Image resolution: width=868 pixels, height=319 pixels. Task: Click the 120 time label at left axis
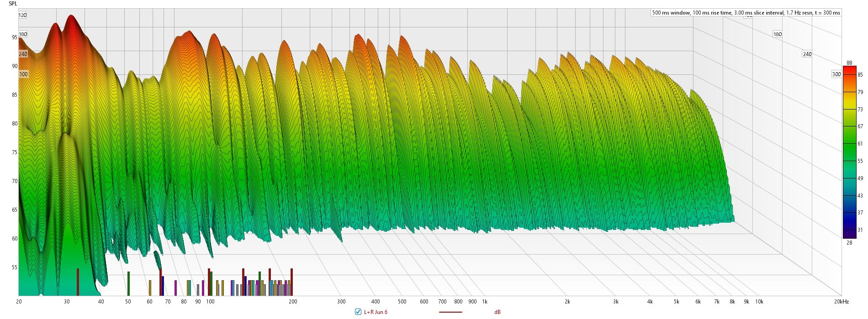(x=22, y=15)
